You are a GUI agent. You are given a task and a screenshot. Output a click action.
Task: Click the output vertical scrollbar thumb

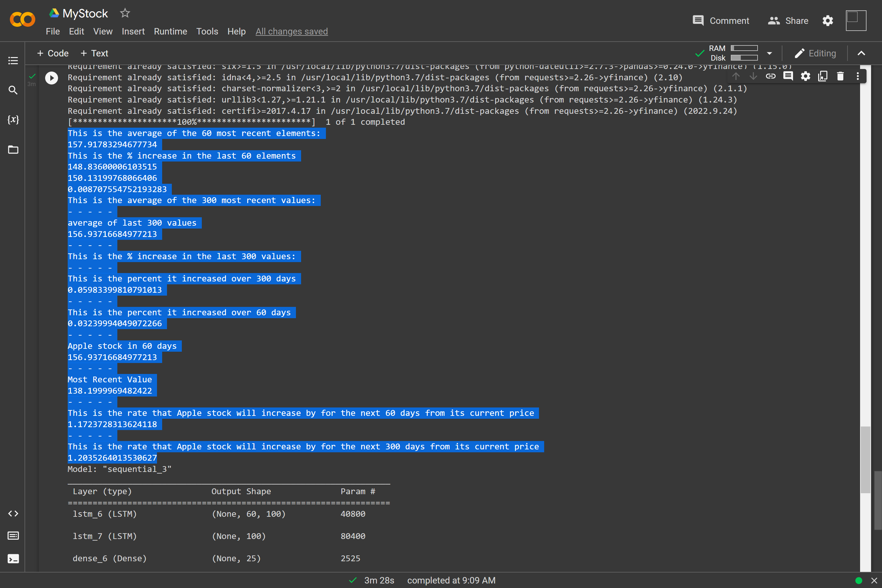tap(865, 459)
